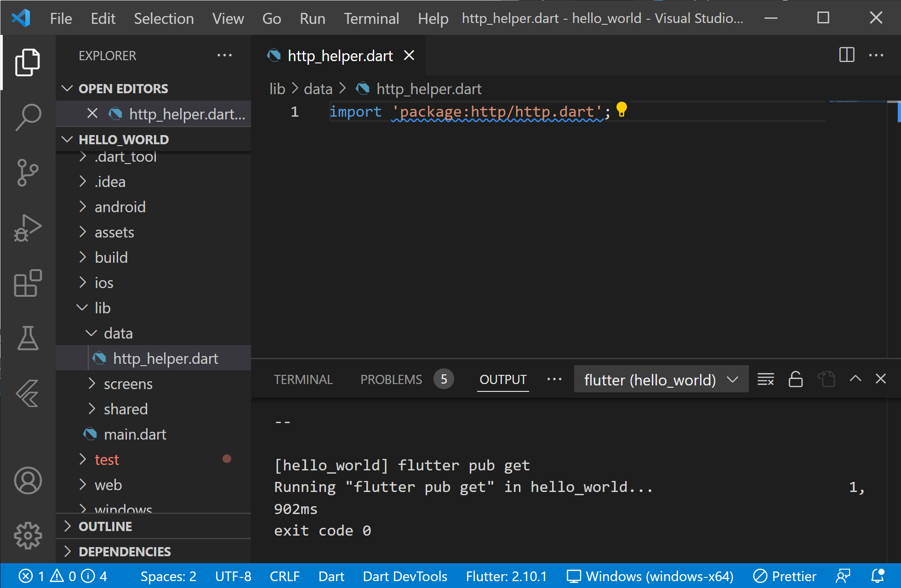Click Flutter: 2.10.1 version in status bar

(506, 576)
